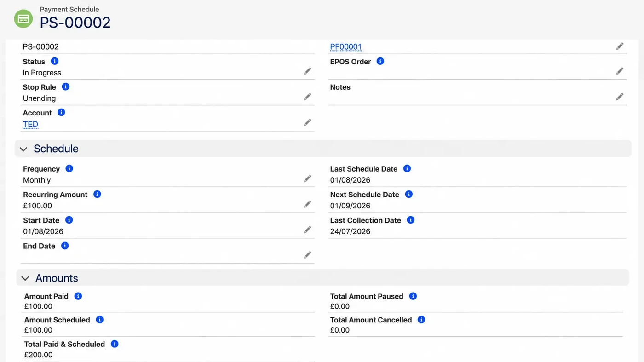Image resolution: width=644 pixels, height=362 pixels.
Task: Click the EPOS Order info icon
Action: tap(380, 61)
